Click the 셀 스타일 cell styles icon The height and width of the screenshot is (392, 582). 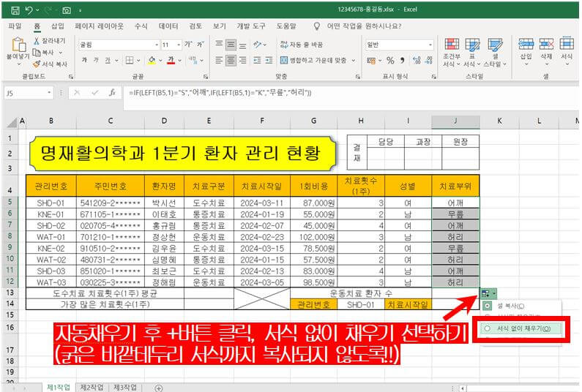tap(495, 44)
